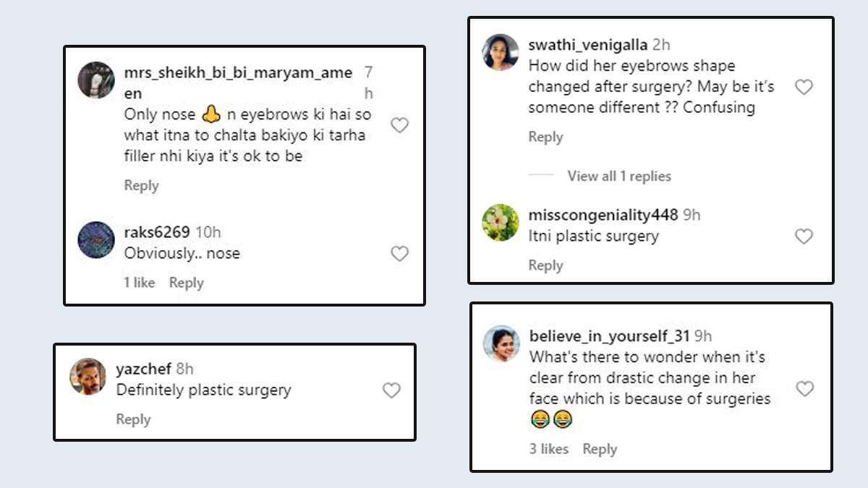This screenshot has width=868, height=488.
Task: Open mrs_sheikh_bi_bi_maryam_ameen's profile picture
Action: click(96, 80)
